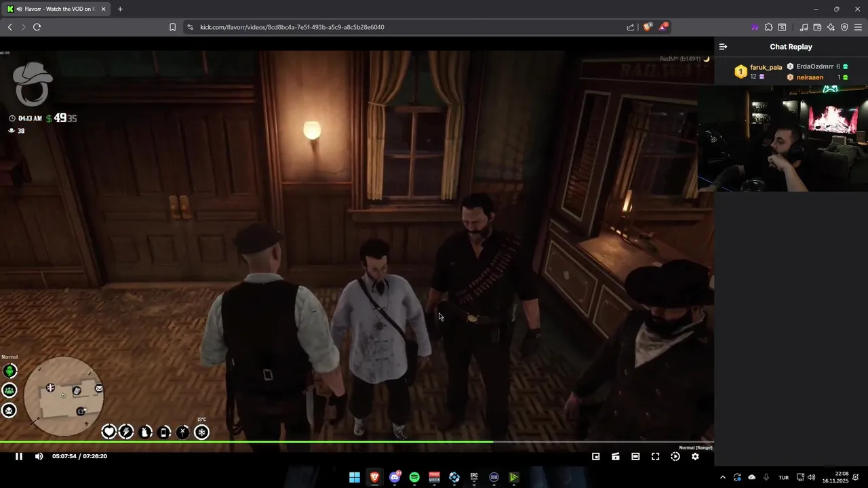Show hidden system tray icons
Image resolution: width=868 pixels, height=488 pixels.
point(722,477)
